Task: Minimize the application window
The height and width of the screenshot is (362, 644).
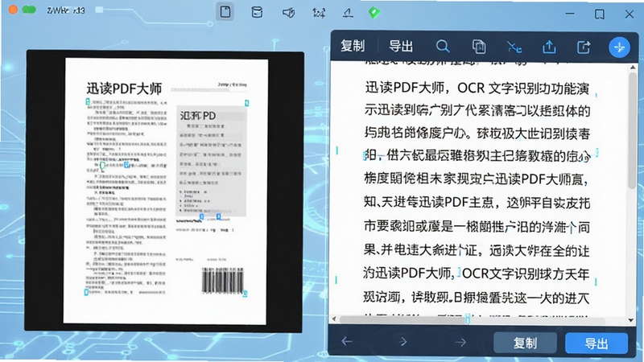Action: tap(570, 14)
